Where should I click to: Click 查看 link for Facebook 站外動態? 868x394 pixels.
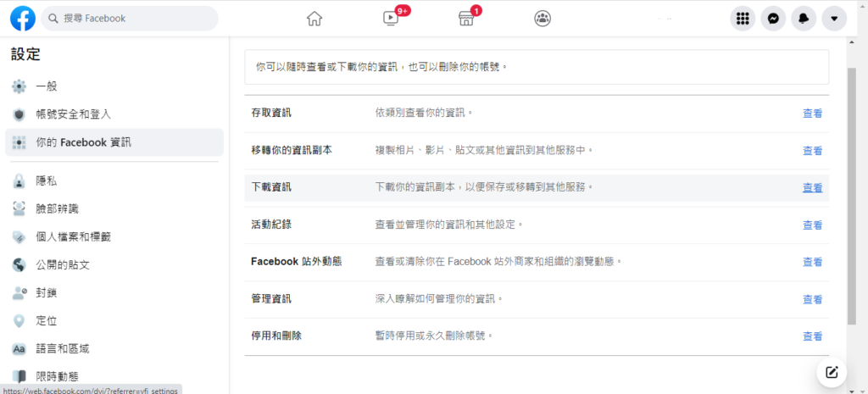pyautogui.click(x=812, y=262)
